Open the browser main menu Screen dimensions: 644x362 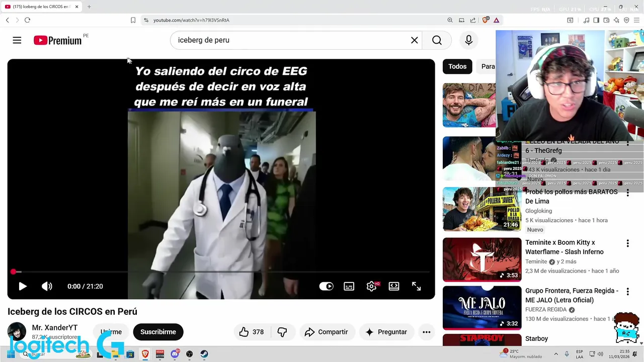pos(636,20)
